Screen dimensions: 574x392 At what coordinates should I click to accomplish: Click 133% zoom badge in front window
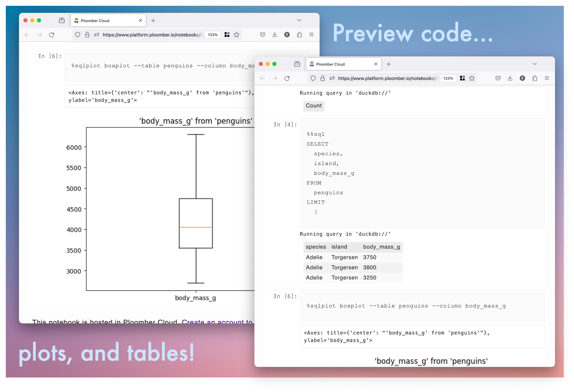click(x=448, y=78)
